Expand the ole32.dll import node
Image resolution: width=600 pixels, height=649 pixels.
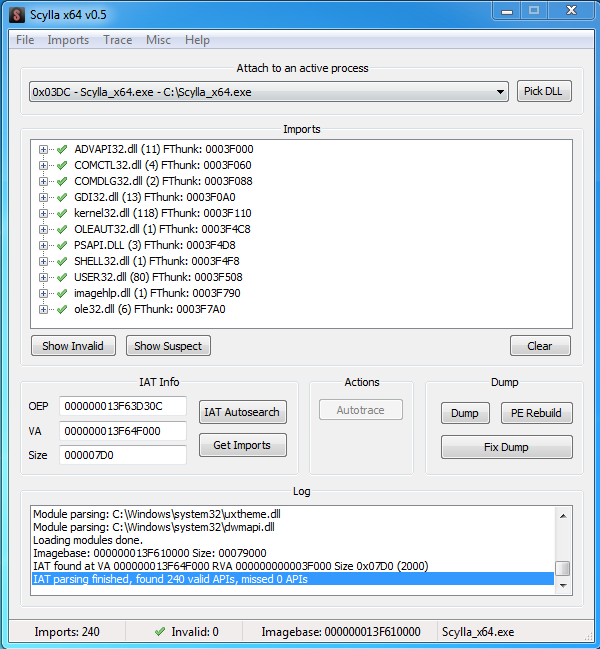pos(43,310)
